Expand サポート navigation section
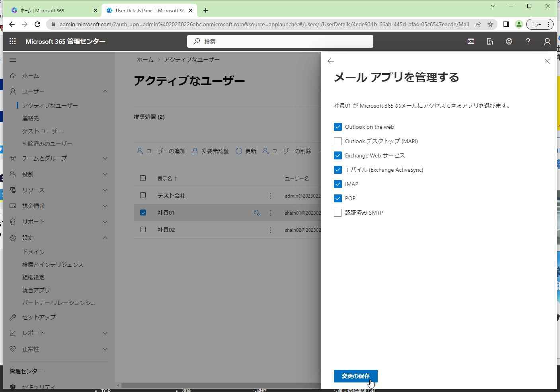The width and height of the screenshot is (560, 392). point(105,222)
